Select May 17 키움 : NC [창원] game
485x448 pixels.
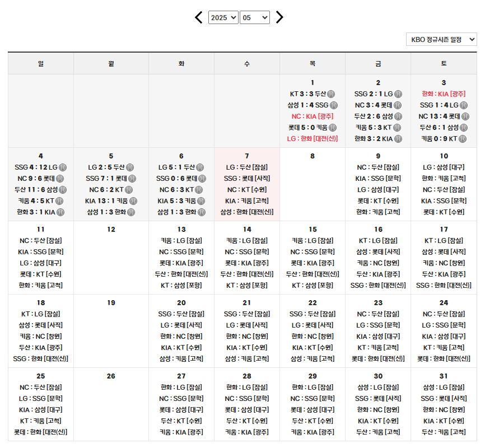(444, 263)
